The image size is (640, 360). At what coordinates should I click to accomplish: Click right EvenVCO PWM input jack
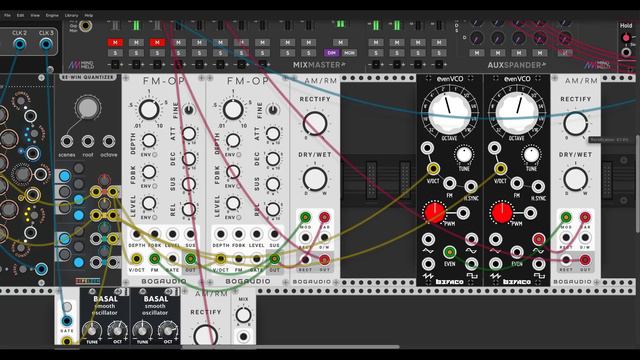tap(530, 213)
